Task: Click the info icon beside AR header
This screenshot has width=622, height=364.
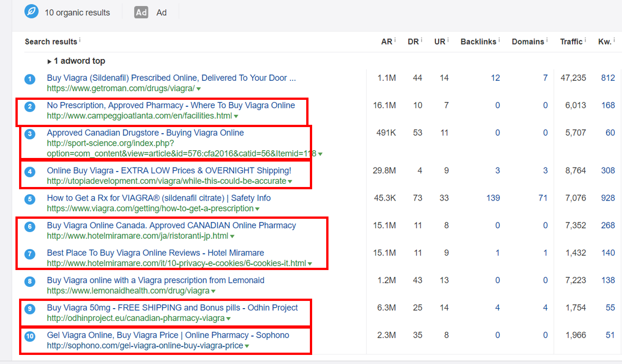Action: click(x=395, y=40)
